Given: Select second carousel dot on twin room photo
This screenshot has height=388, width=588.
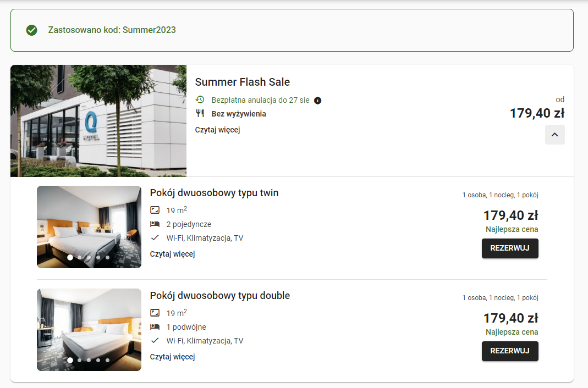Looking at the screenshot, I should 80,257.
